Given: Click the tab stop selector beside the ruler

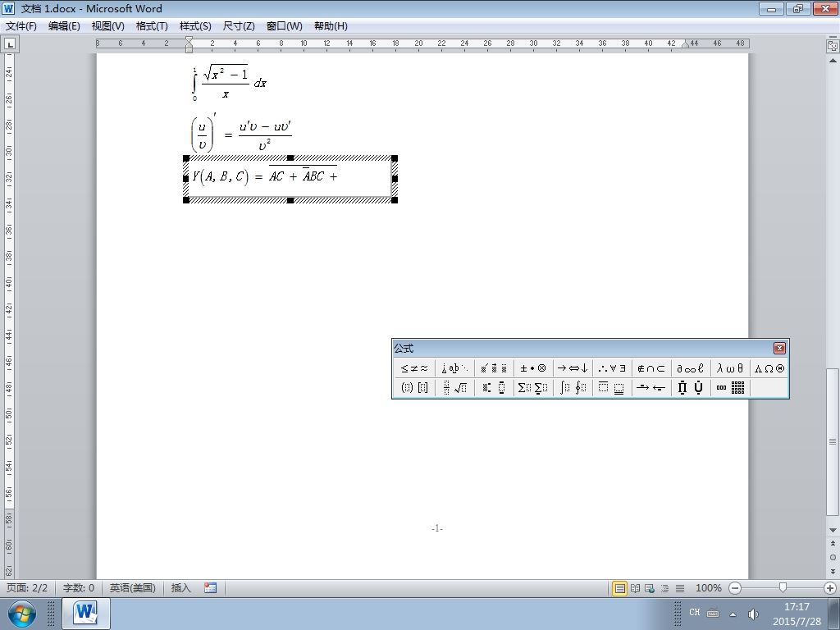Looking at the screenshot, I should click(x=10, y=44).
